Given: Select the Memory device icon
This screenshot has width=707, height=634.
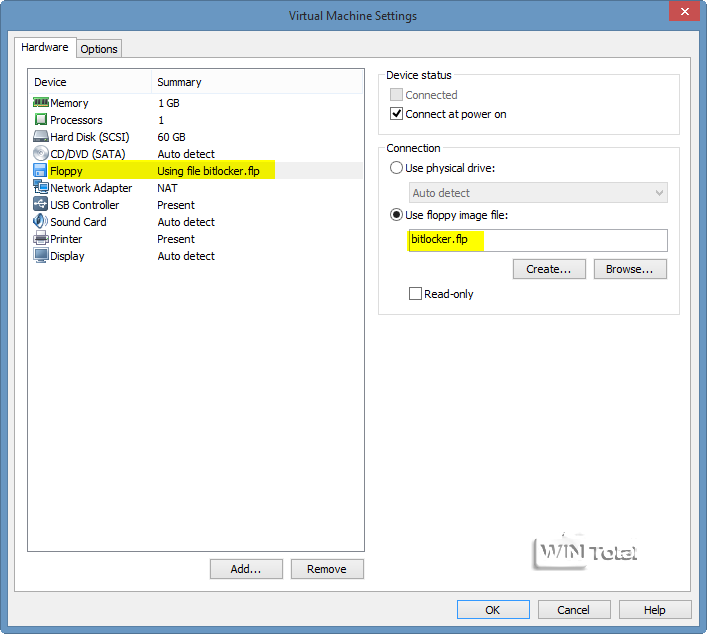Looking at the screenshot, I should tap(41, 103).
